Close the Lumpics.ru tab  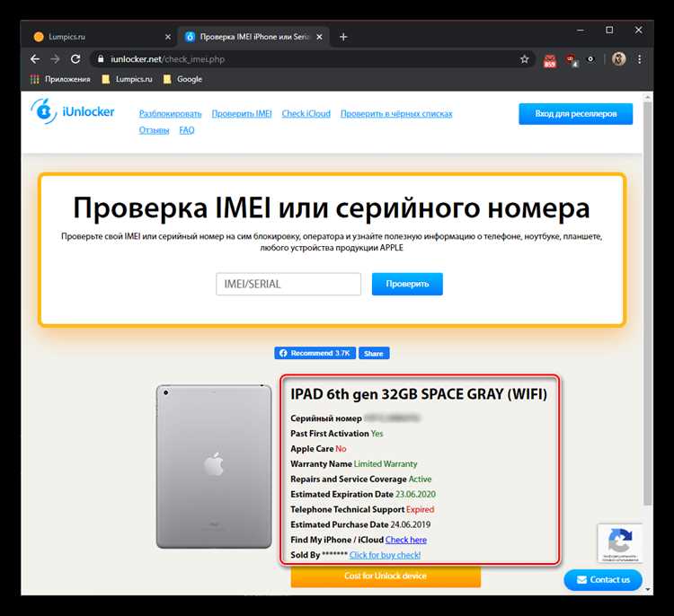click(168, 37)
